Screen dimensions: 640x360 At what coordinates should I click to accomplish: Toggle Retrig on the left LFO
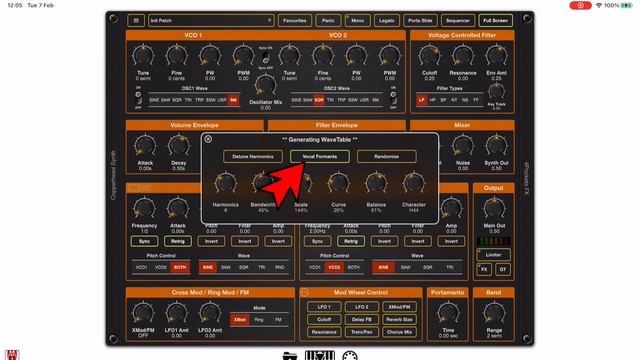tap(178, 241)
